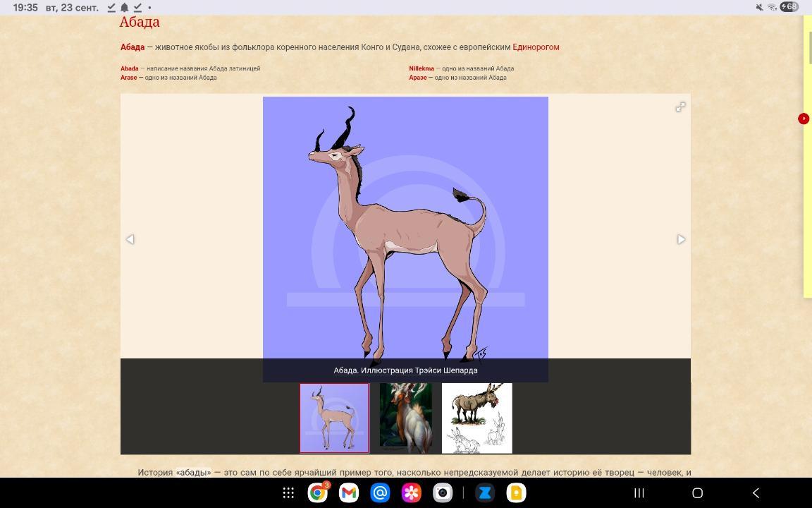The image size is (812, 508).
Task: Select first thumbnail of Abada antelope
Action: click(x=334, y=418)
